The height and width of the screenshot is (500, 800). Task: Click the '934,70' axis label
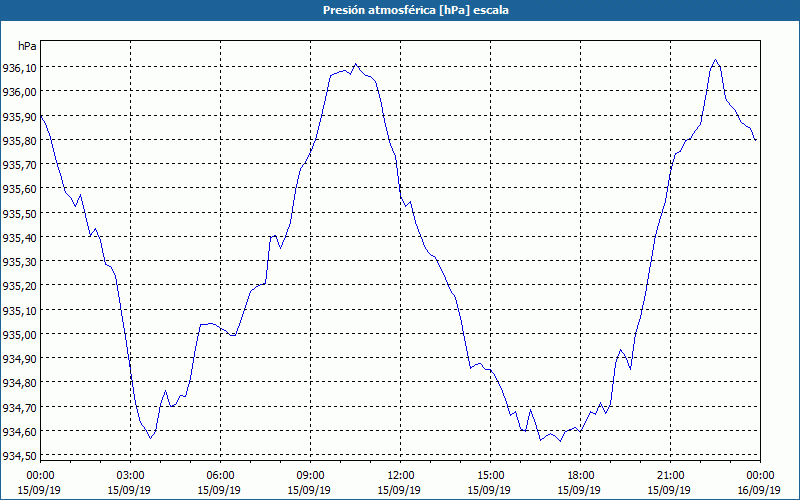19,407
